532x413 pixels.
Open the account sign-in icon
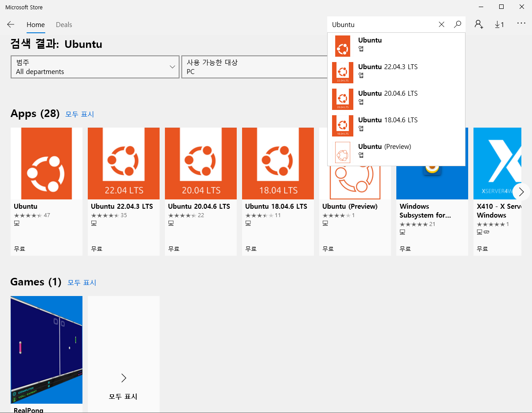click(479, 24)
